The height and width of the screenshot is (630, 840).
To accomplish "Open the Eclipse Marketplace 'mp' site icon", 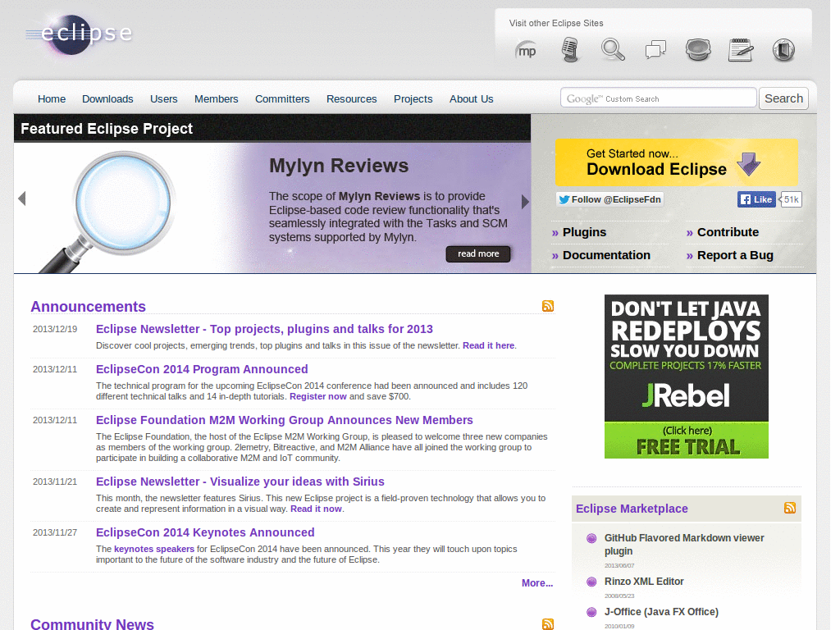I will pyautogui.click(x=527, y=50).
